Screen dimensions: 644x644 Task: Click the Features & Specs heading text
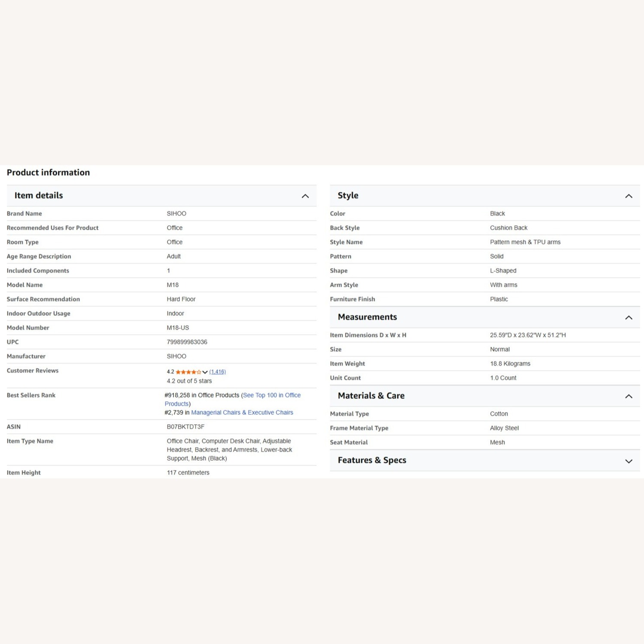[372, 460]
